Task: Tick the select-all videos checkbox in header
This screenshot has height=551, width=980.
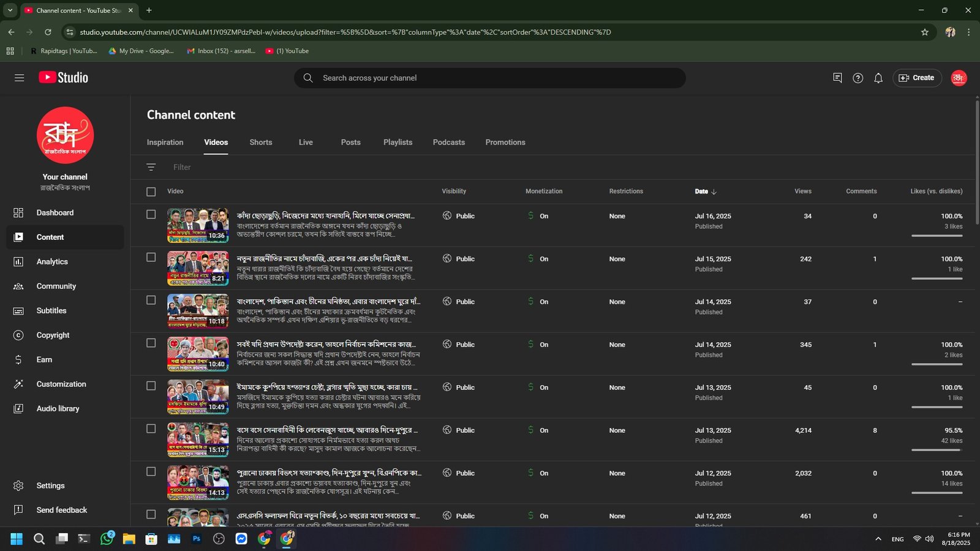Action: click(151, 192)
